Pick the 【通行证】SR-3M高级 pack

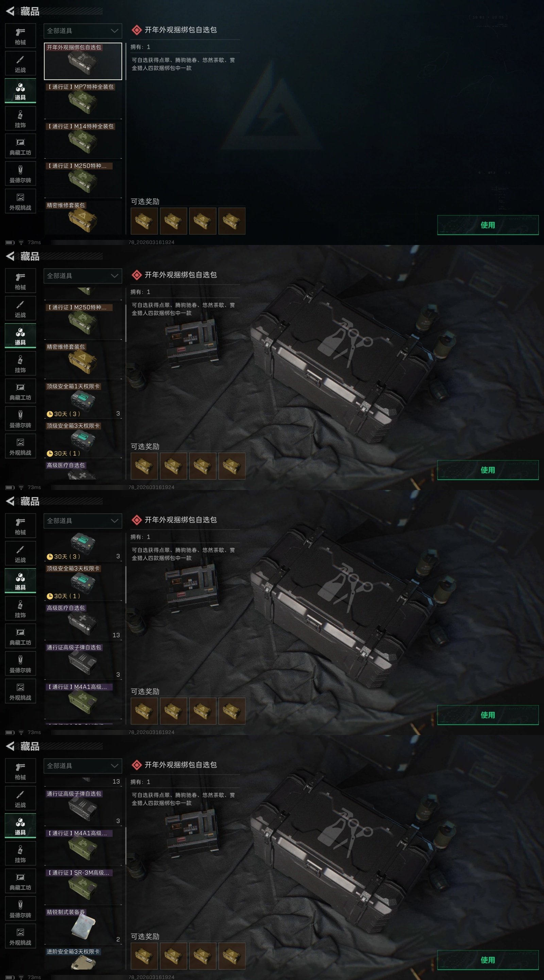pyautogui.click(x=83, y=886)
